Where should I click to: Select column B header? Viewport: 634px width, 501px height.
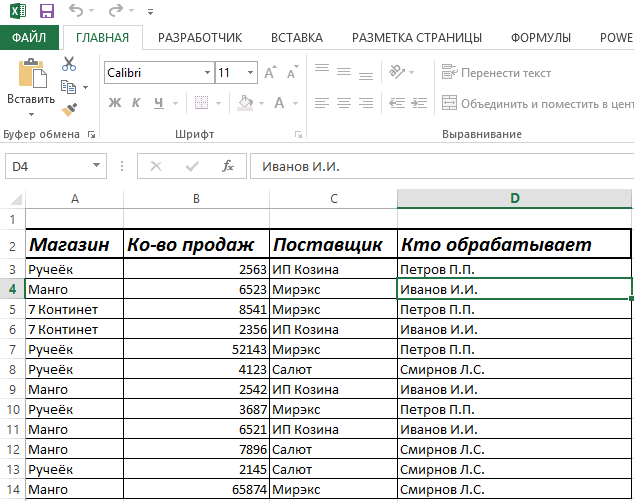point(196,199)
